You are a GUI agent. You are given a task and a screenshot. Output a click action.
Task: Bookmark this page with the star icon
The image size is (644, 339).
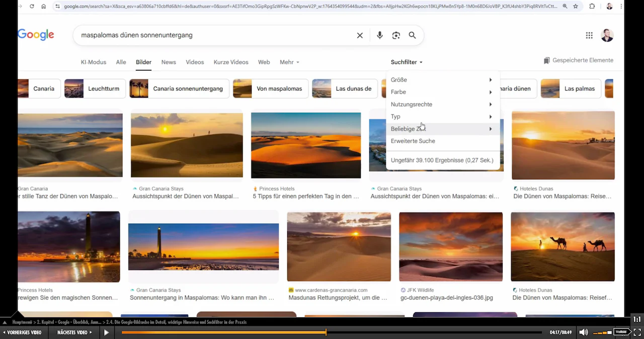[576, 7]
